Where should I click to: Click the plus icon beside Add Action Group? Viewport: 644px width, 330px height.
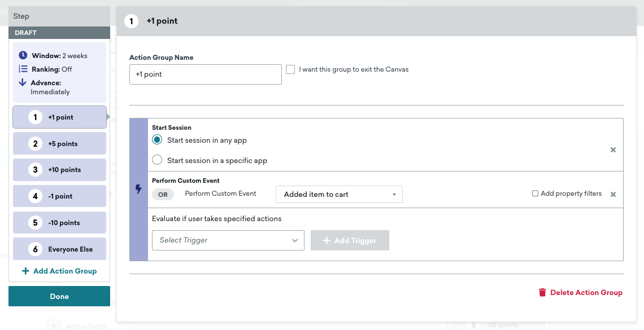pos(25,271)
